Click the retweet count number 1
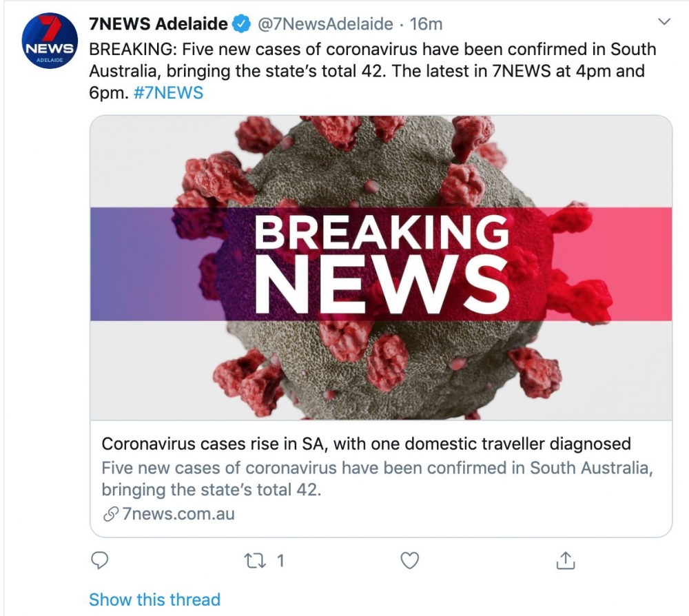689x616 pixels. [x=280, y=561]
